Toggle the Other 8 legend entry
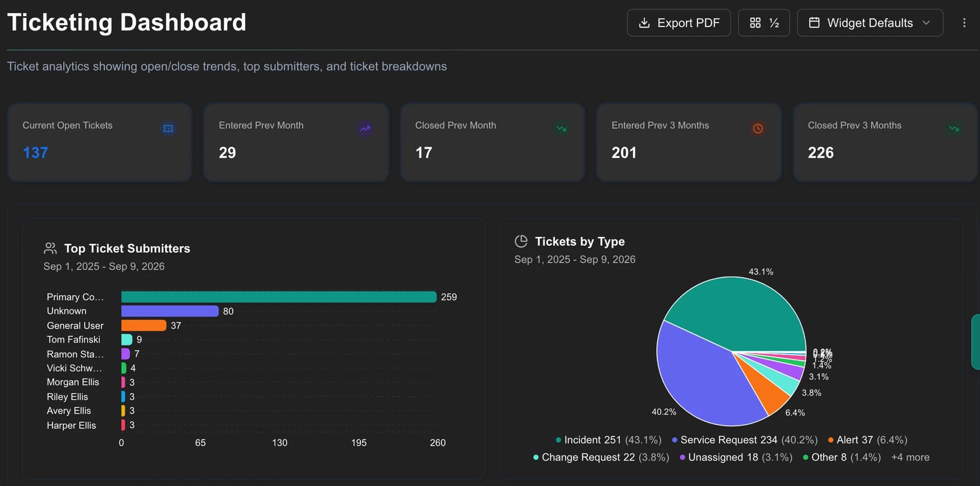The height and width of the screenshot is (486, 980). coord(842,457)
